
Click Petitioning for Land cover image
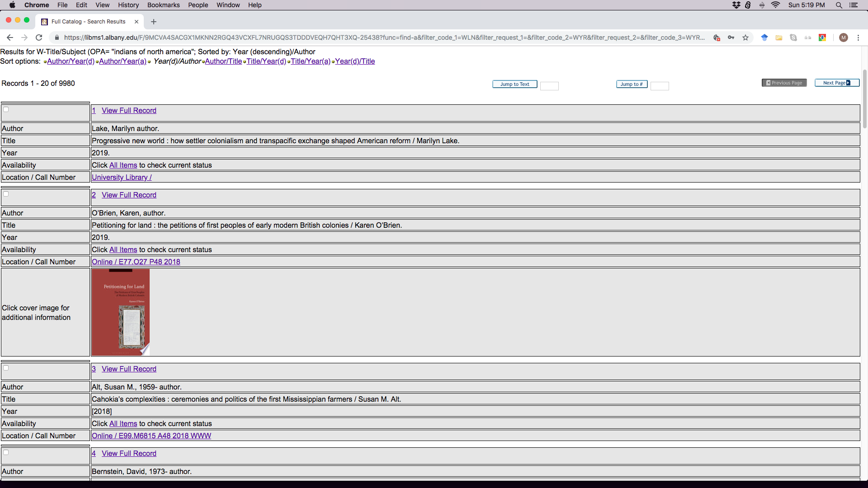click(x=121, y=312)
